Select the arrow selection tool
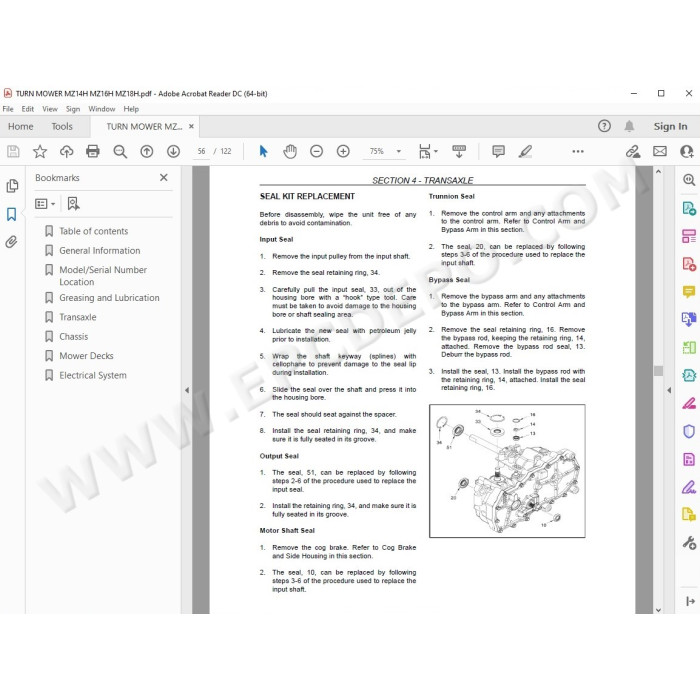Image resolution: width=700 pixels, height=700 pixels. pyautogui.click(x=263, y=151)
